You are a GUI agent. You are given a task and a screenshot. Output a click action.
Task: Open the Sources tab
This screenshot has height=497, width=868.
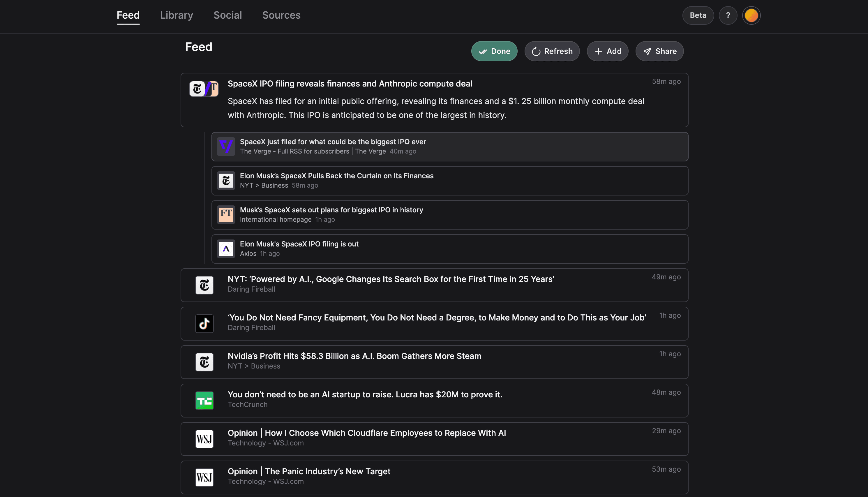[x=281, y=15]
